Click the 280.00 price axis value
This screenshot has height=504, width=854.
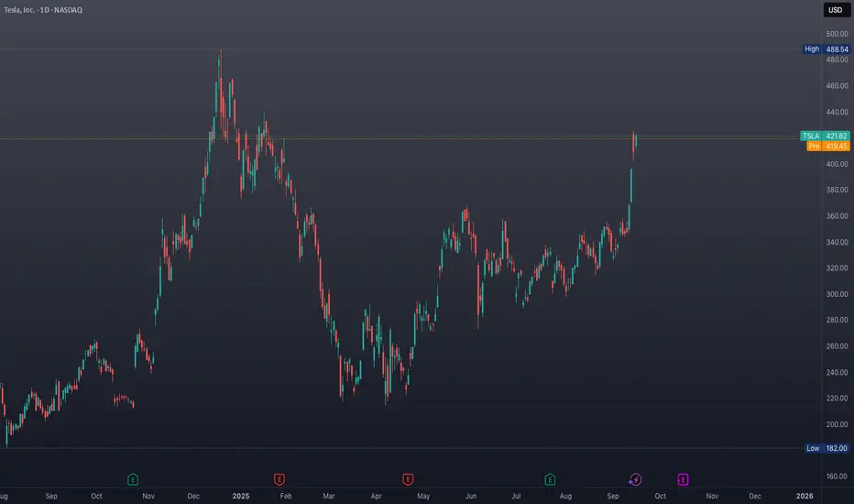838,320
